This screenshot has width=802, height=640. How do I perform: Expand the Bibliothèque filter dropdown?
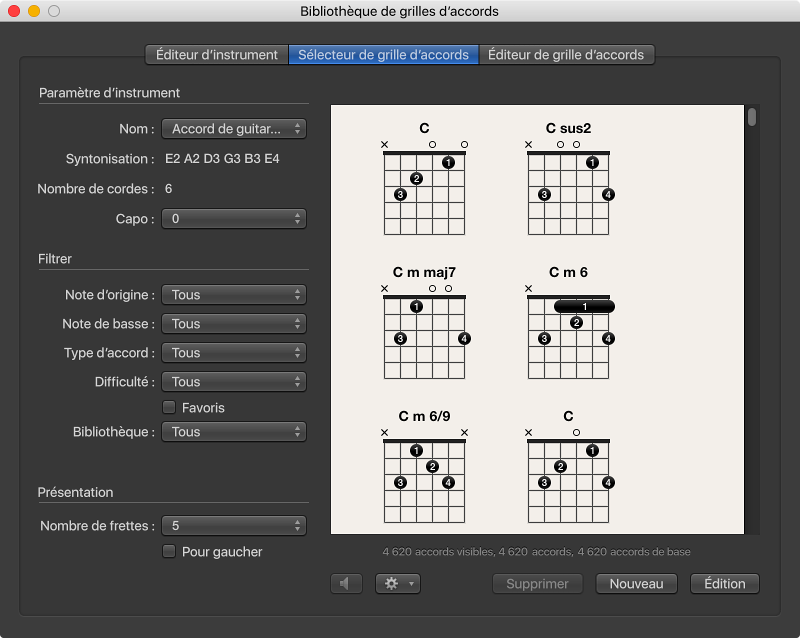(234, 432)
